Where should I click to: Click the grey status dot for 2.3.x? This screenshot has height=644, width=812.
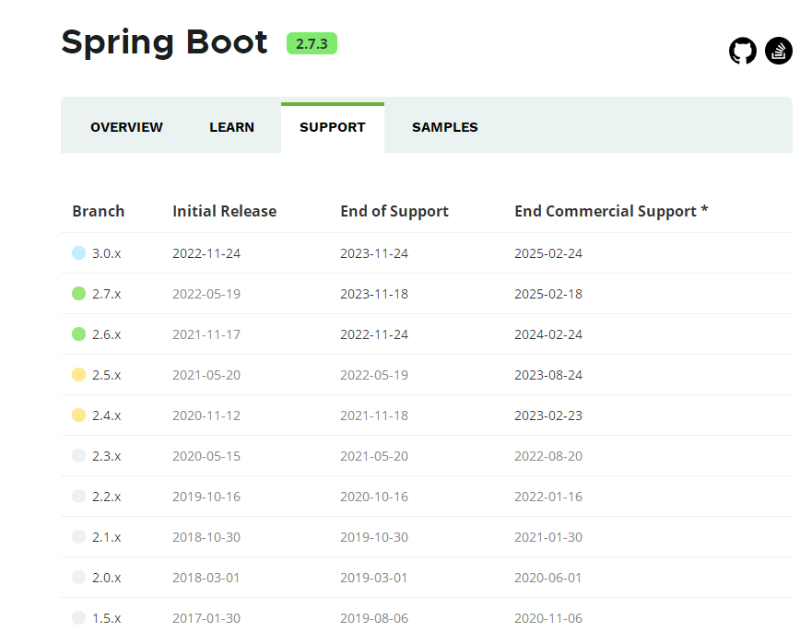78,455
